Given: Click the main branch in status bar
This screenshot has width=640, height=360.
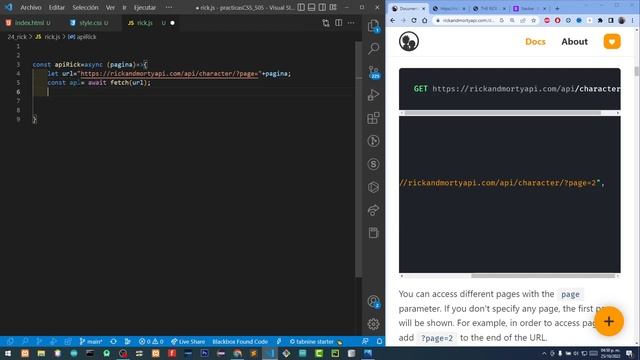Looking at the screenshot, I should coord(91,342).
